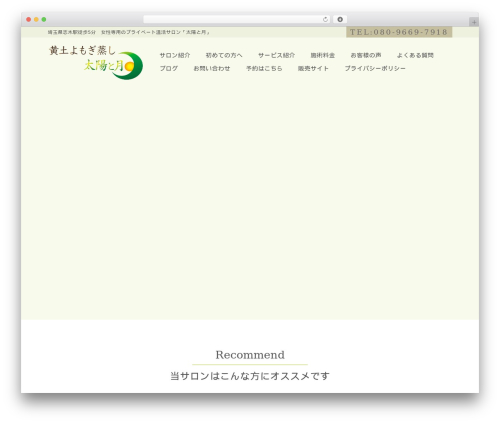Open the プライバシーポリシー page
Image resolution: width=500 pixels, height=423 pixels.
point(375,68)
